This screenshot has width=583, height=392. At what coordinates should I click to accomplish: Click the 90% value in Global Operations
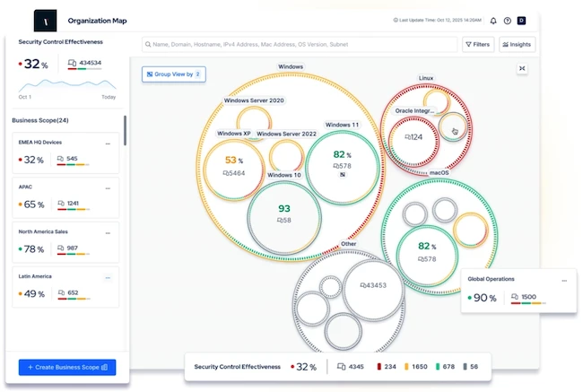coord(485,298)
